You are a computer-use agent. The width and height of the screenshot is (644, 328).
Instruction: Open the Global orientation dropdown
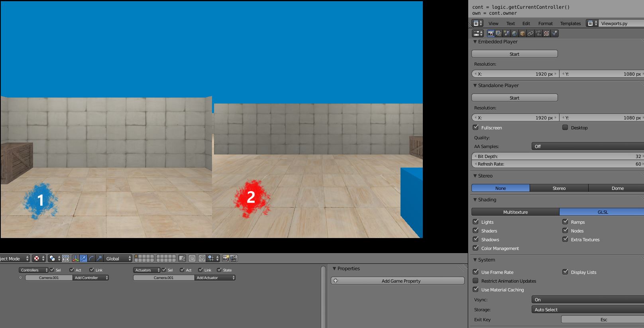click(x=118, y=258)
